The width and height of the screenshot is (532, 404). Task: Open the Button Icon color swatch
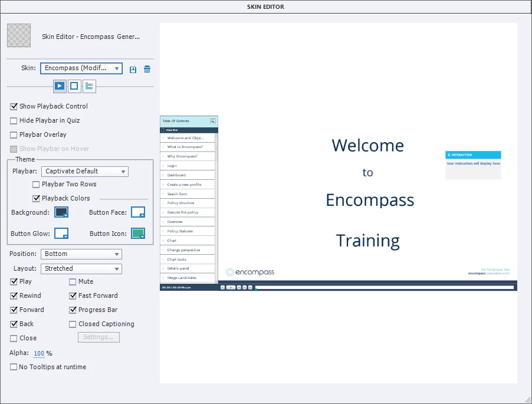click(x=138, y=234)
